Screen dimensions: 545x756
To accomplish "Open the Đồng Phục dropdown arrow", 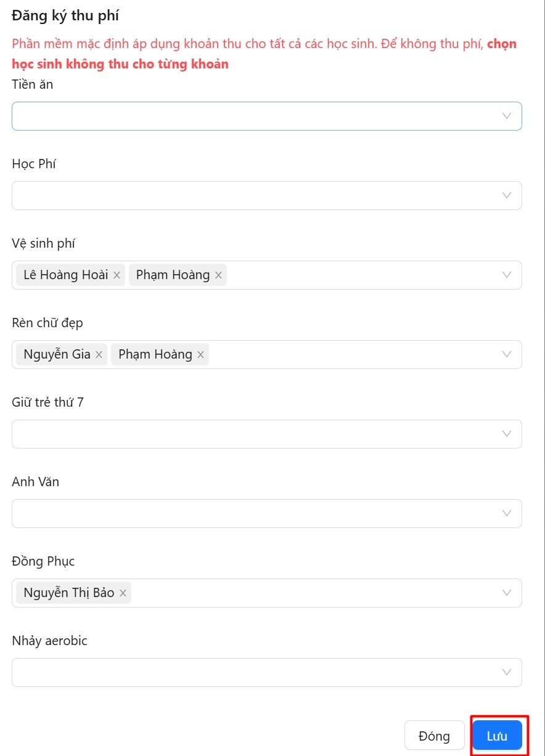I will click(x=507, y=593).
